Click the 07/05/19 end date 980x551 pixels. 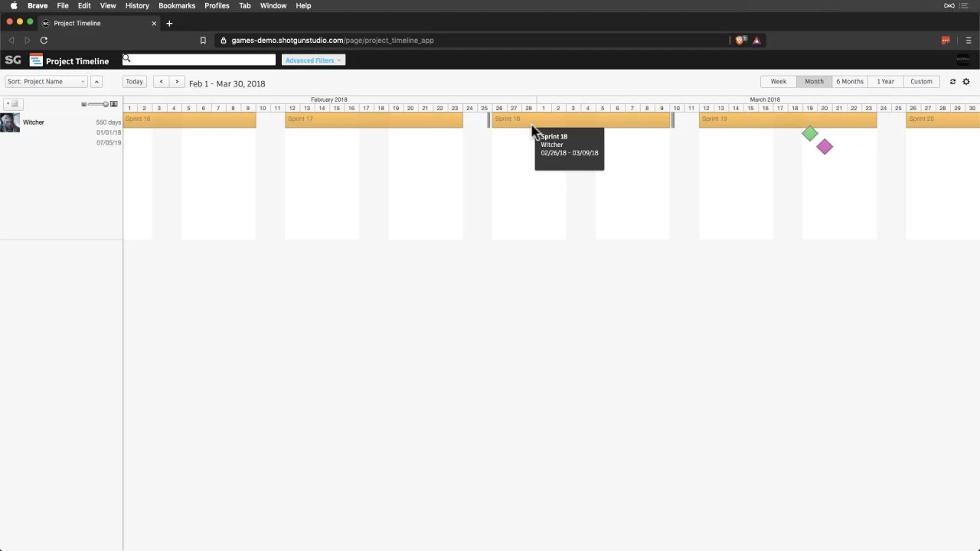109,142
